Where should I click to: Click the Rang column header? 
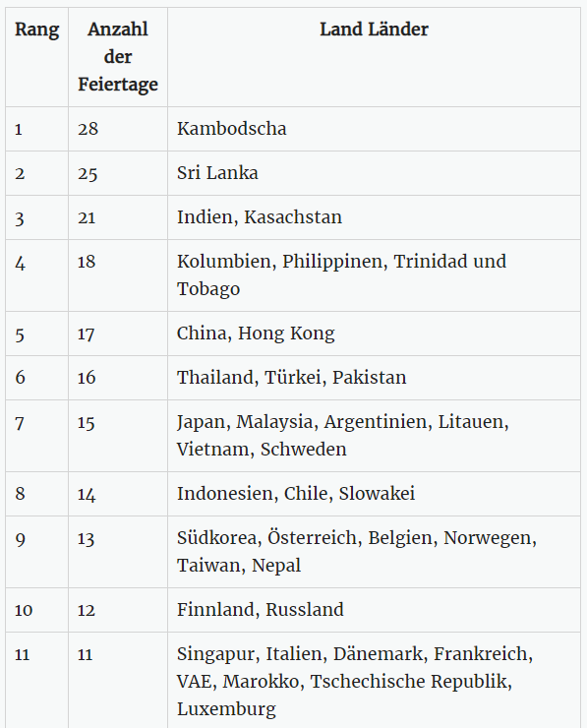point(37,57)
